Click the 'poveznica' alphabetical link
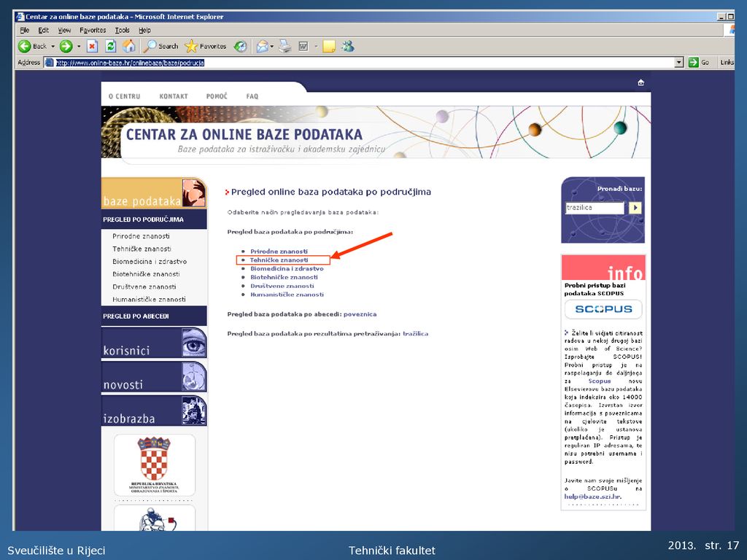Viewport: 747px width, 560px height. coord(360,314)
